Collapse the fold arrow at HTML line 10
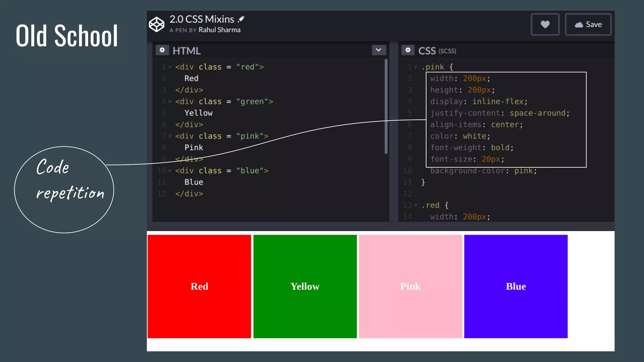 coord(170,171)
